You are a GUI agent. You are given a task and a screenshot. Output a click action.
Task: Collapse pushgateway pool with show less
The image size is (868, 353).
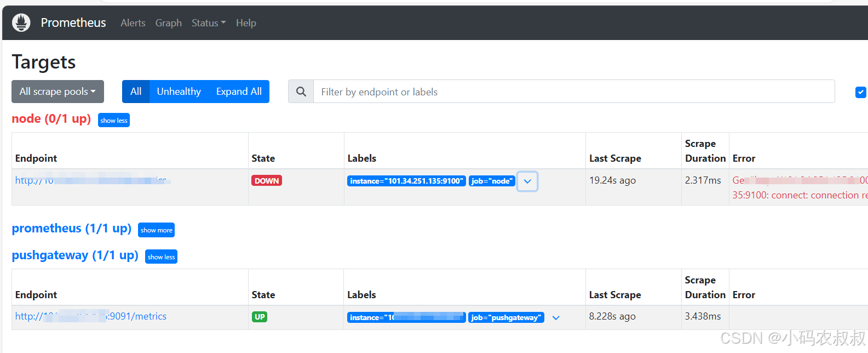pos(161,257)
